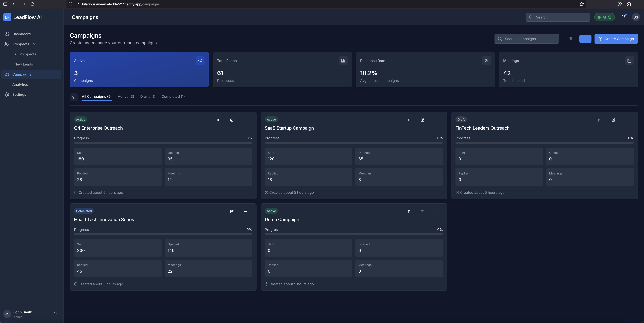
Task: Open more options for Demo Campaign
Action: tap(436, 212)
